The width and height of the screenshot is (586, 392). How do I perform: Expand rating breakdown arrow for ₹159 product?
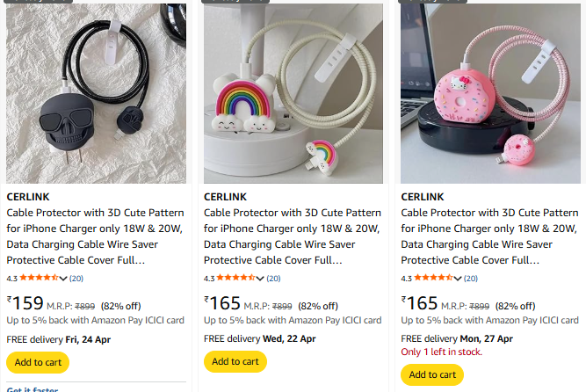tap(64, 279)
